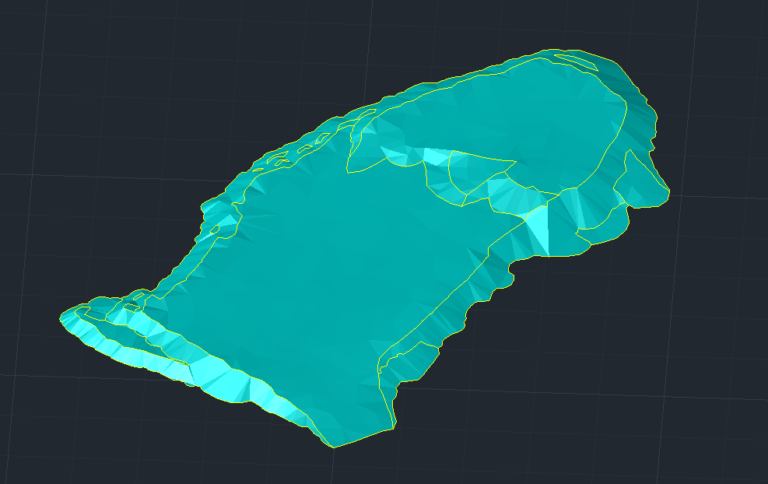768x484 pixels.
Task: Click the small oval contour on left edge
Action: click(212, 230)
